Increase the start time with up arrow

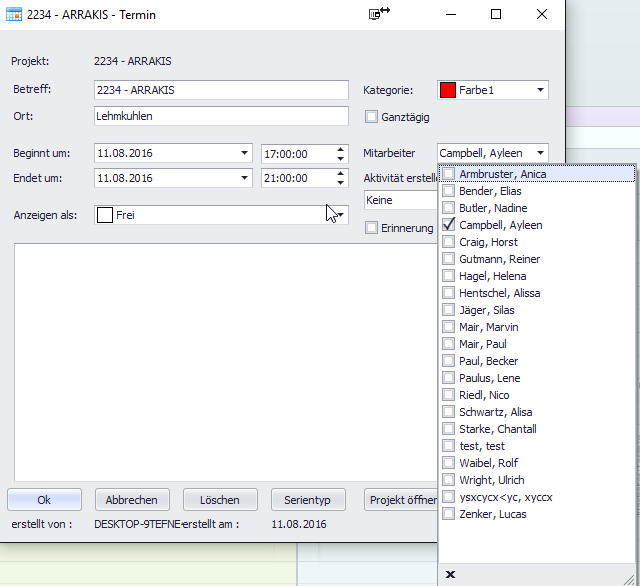click(x=341, y=149)
